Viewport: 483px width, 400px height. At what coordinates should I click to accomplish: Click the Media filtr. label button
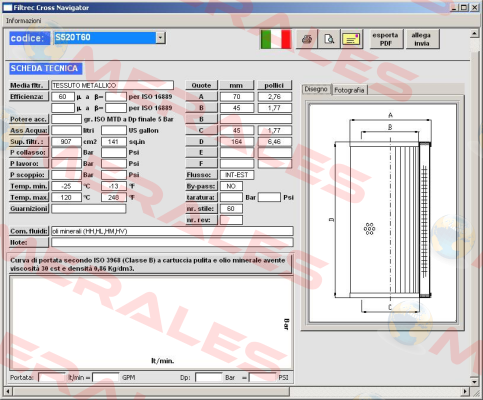point(29,85)
